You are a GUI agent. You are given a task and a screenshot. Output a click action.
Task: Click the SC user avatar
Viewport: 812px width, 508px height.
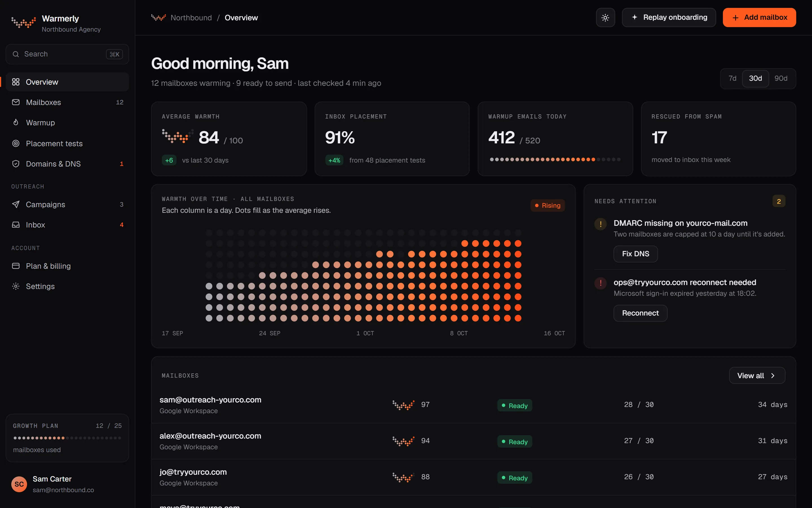pyautogui.click(x=19, y=484)
